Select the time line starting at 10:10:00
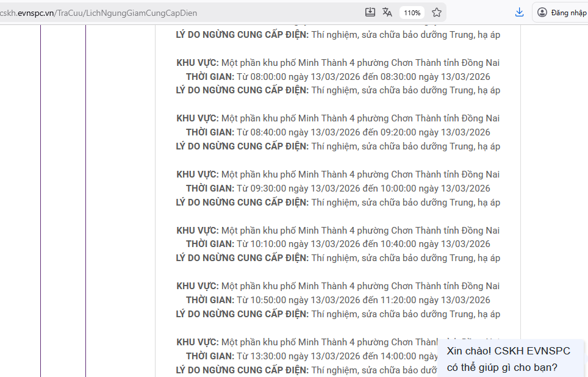588x377 pixels. click(338, 244)
